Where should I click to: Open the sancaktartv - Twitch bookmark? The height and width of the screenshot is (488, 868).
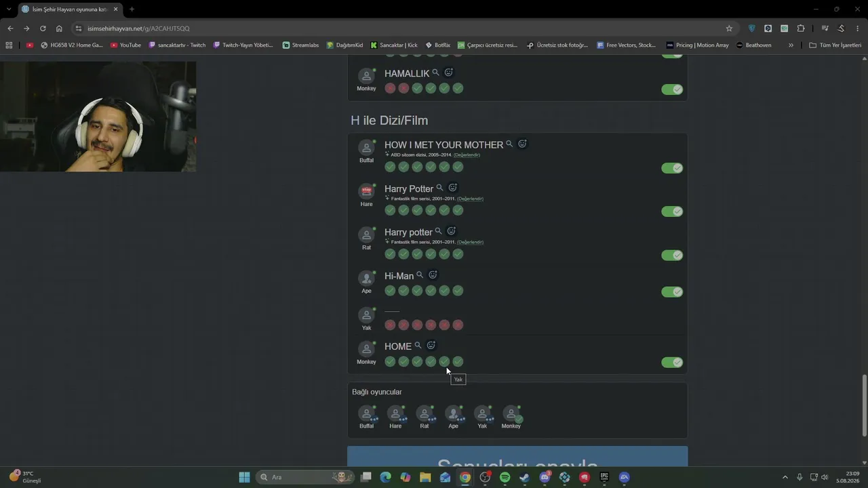176,45
